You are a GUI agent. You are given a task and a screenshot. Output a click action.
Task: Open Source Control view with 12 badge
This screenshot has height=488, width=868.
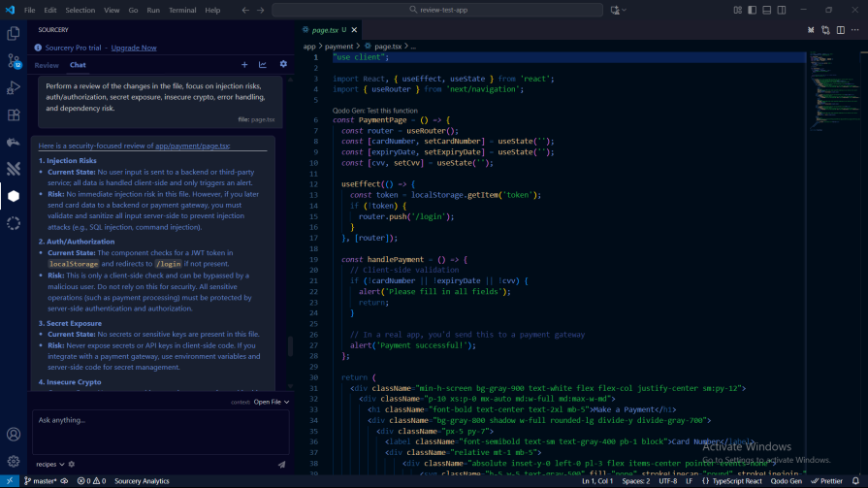[x=14, y=60]
